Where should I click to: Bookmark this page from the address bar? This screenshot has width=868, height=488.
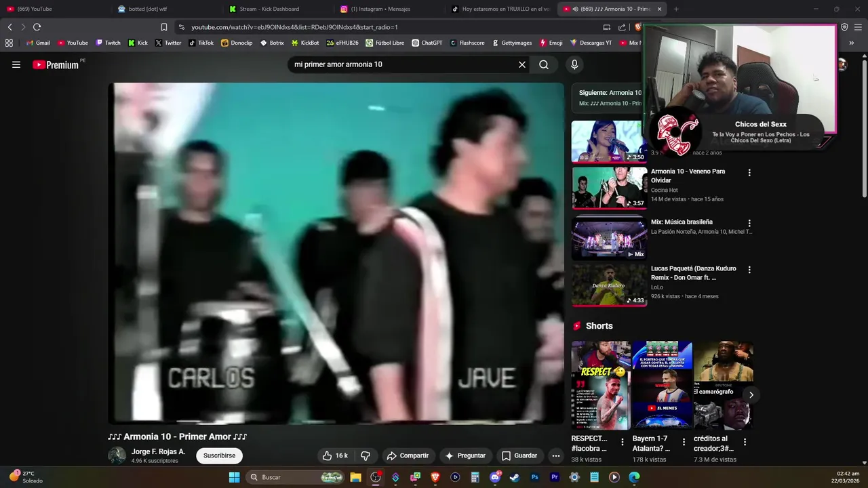click(x=164, y=27)
